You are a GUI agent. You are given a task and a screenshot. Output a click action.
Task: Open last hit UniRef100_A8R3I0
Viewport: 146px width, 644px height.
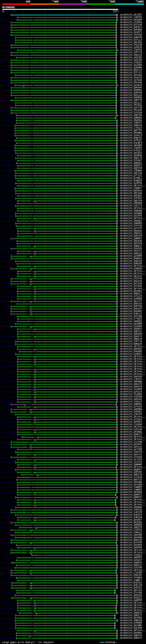(x=131, y=638)
